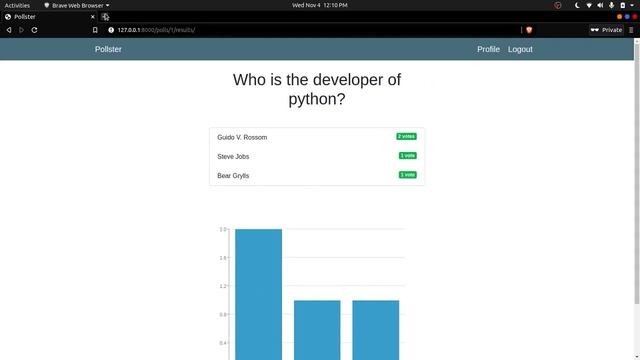
Task: Click the Logout link
Action: coord(520,49)
